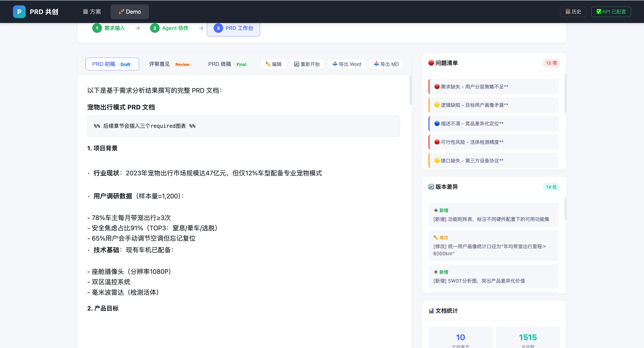The width and height of the screenshot is (644, 348).
Task: Click the code block with required图表 comment
Action: tap(244, 126)
